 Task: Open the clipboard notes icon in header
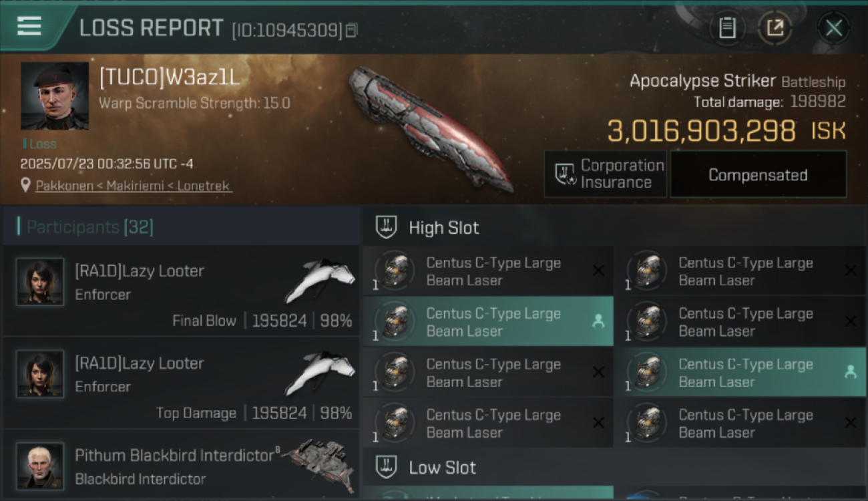(x=727, y=27)
